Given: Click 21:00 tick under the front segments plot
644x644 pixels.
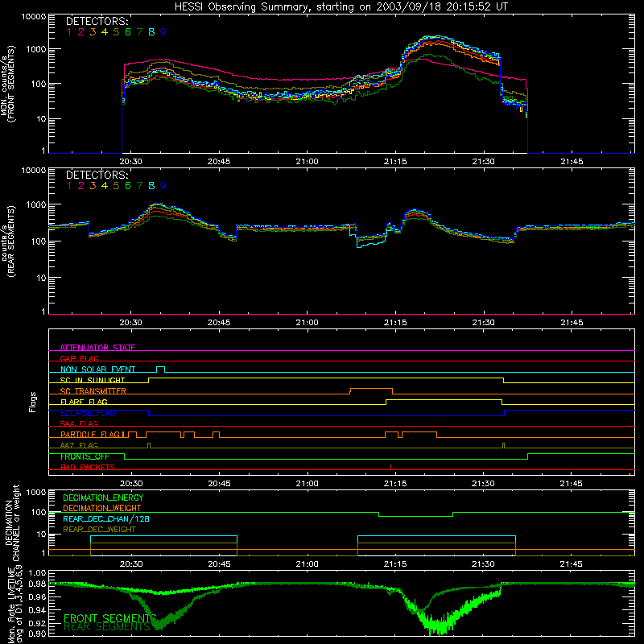Looking at the screenshot, I should [308, 162].
